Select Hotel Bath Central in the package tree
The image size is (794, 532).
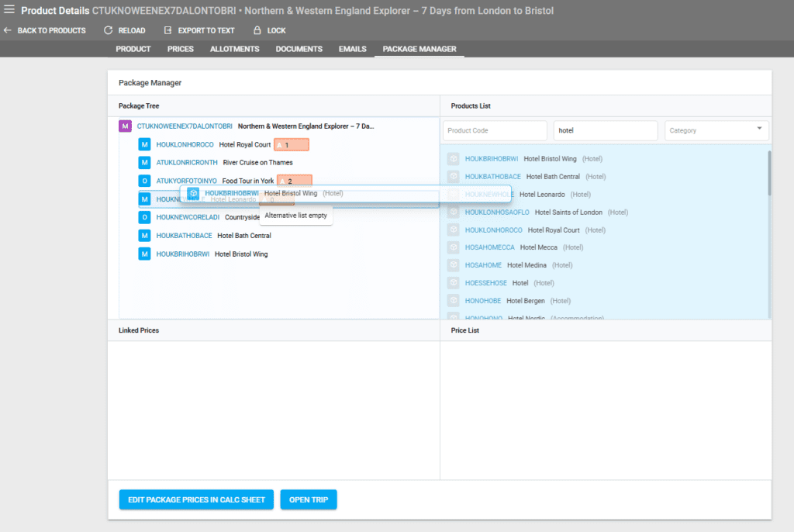point(243,236)
